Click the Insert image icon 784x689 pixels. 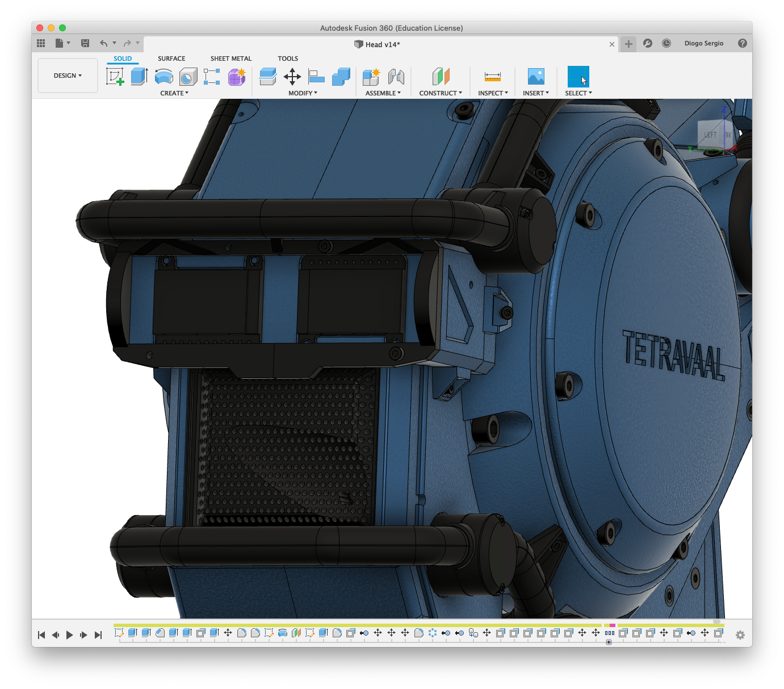(536, 76)
